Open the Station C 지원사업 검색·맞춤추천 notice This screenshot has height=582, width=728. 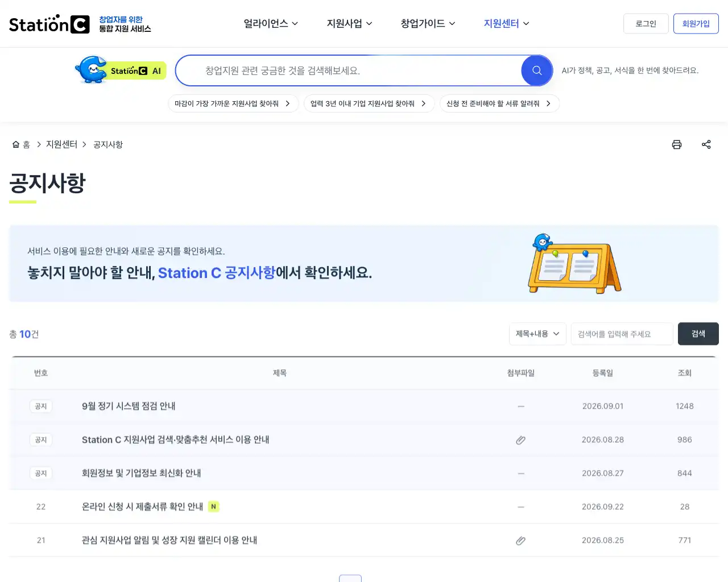176,440
